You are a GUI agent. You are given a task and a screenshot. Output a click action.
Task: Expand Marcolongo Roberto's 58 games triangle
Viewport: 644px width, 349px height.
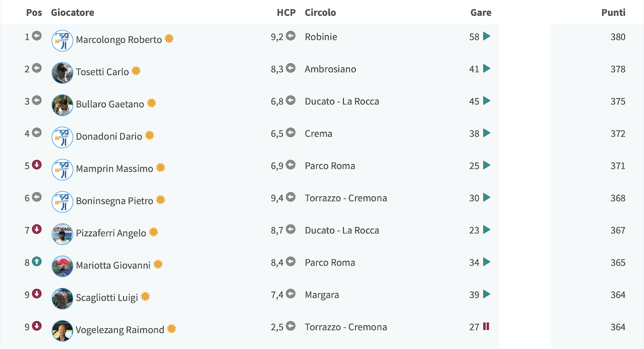(x=487, y=36)
